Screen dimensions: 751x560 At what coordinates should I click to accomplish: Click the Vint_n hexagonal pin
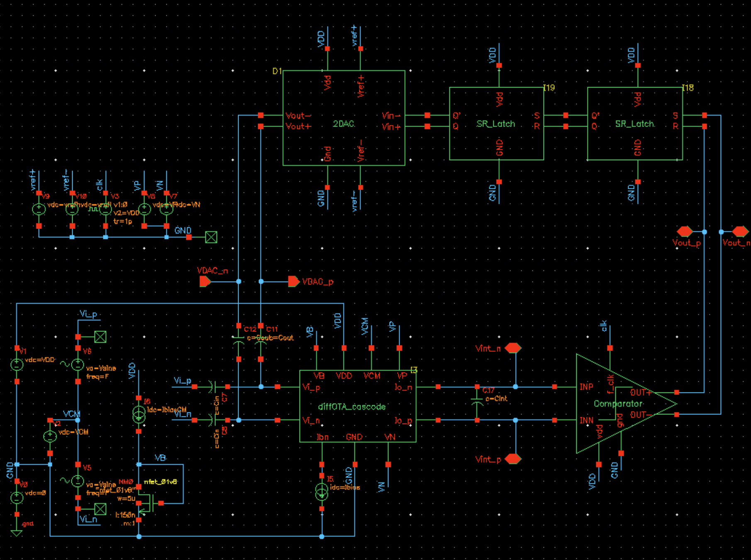pyautogui.click(x=513, y=348)
